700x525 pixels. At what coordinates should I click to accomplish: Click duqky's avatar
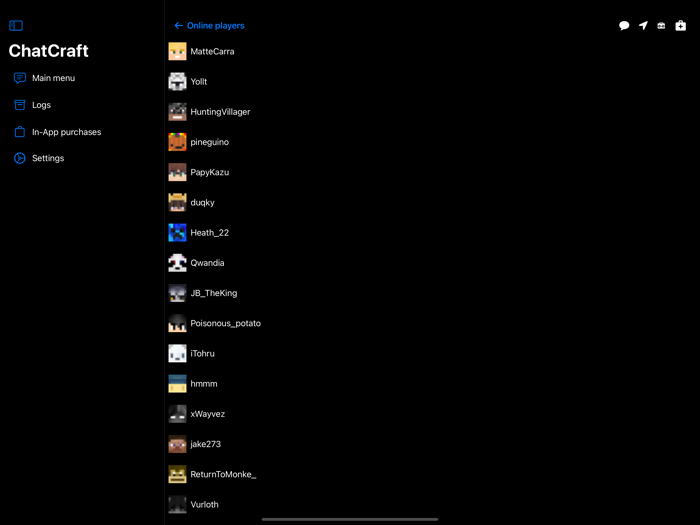pyautogui.click(x=177, y=202)
